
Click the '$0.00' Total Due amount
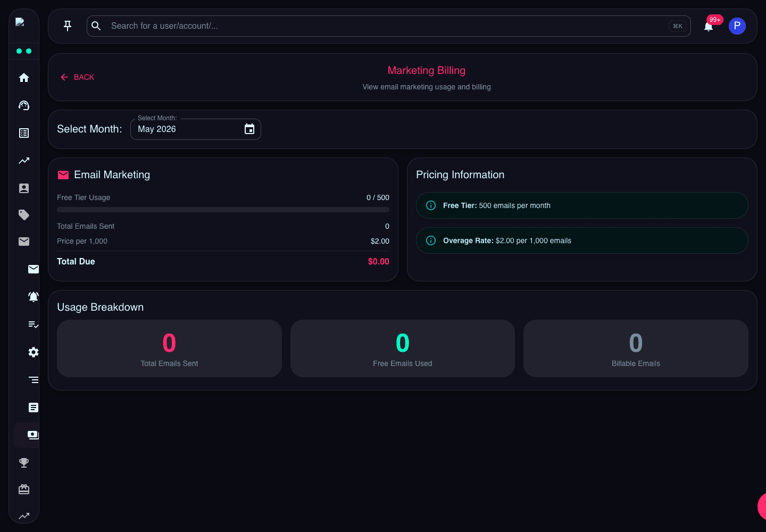click(x=379, y=261)
